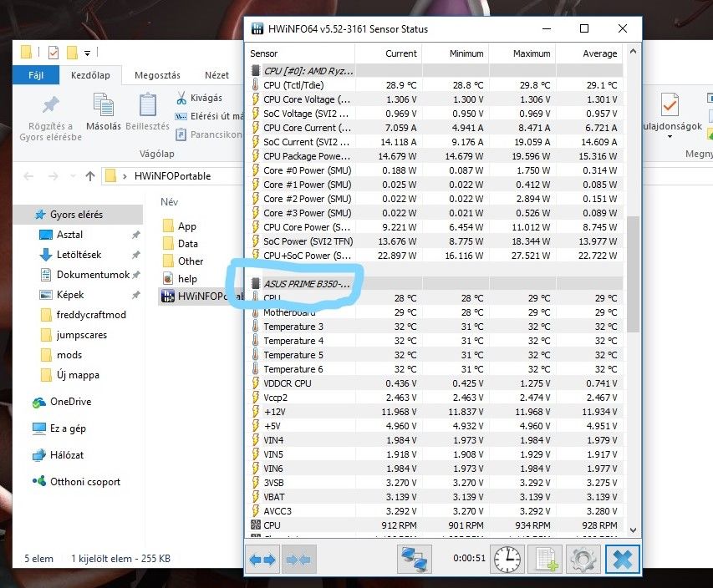
Task: Click the Kivágás scissors icon in Explorer
Action: (x=181, y=98)
